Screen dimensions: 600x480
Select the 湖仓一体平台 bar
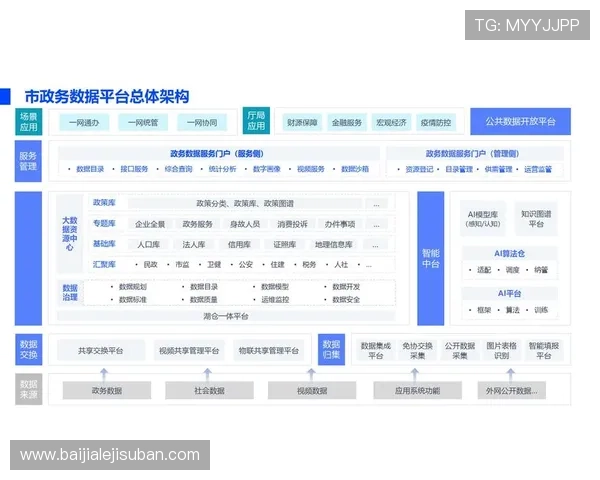point(226,316)
